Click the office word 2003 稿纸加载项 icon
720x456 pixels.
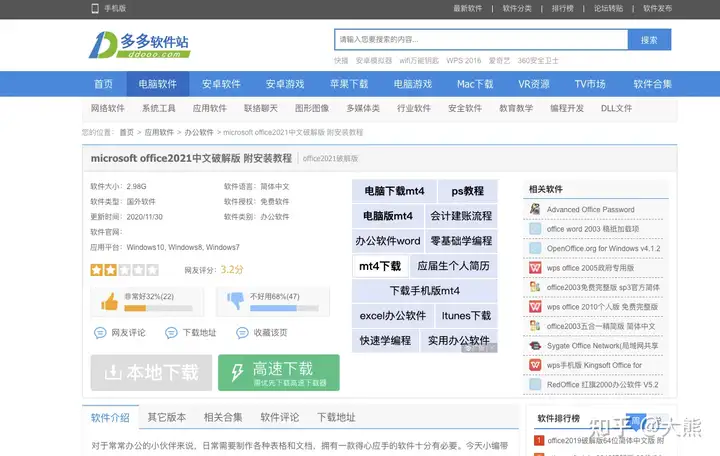(x=535, y=229)
